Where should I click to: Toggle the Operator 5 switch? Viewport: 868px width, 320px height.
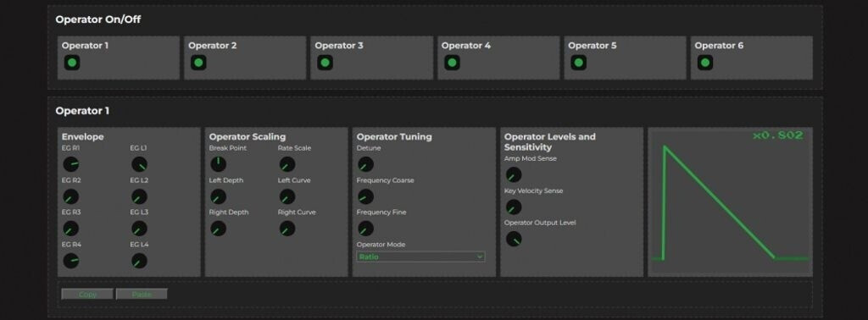(578, 63)
